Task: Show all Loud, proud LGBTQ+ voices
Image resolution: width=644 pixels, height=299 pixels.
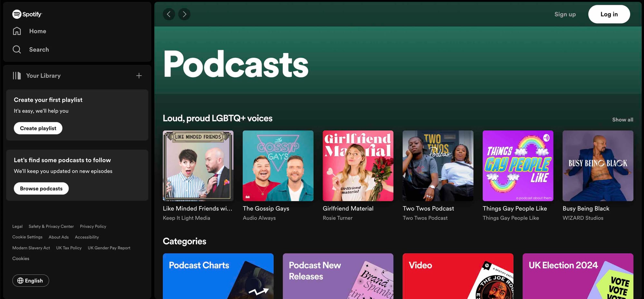Action: (x=622, y=119)
